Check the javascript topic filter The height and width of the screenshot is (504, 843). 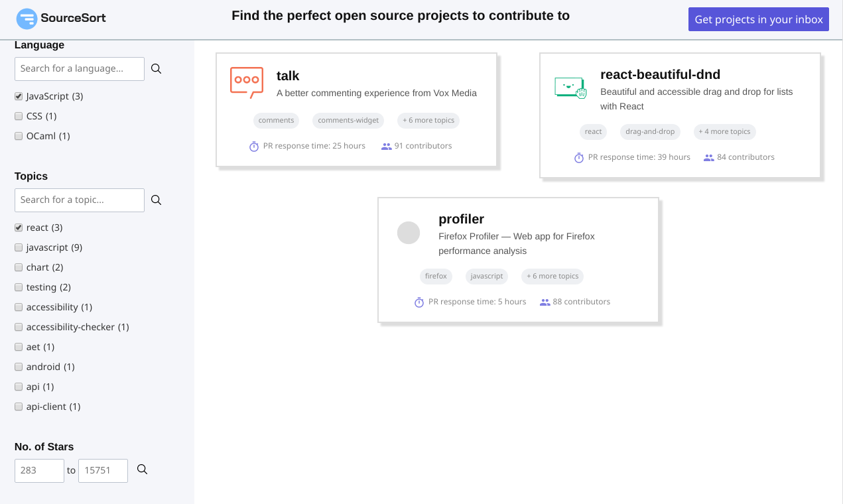click(x=19, y=247)
